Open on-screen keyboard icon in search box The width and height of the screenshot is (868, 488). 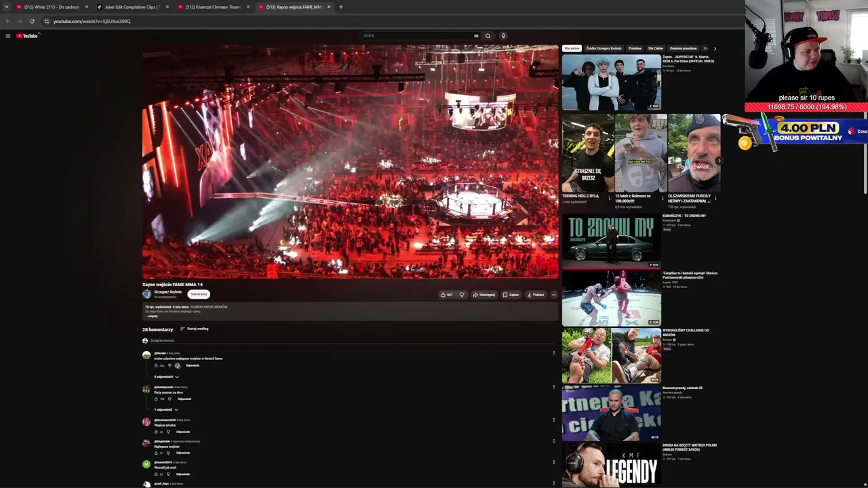(476, 36)
